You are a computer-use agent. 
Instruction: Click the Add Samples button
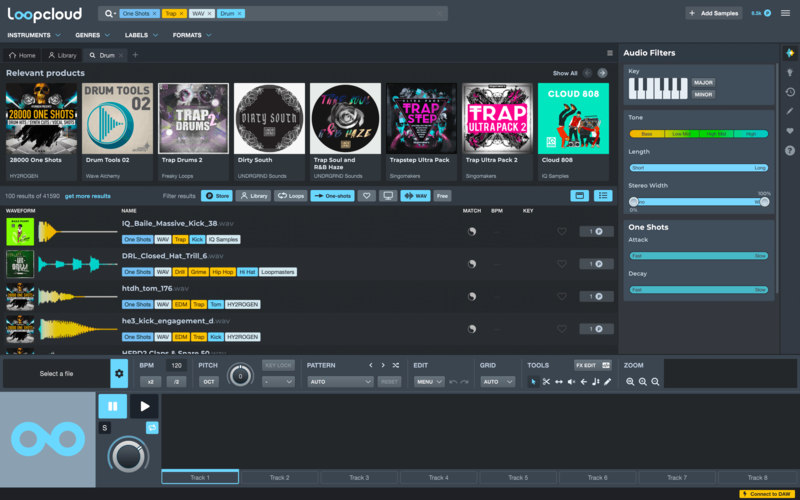713,13
